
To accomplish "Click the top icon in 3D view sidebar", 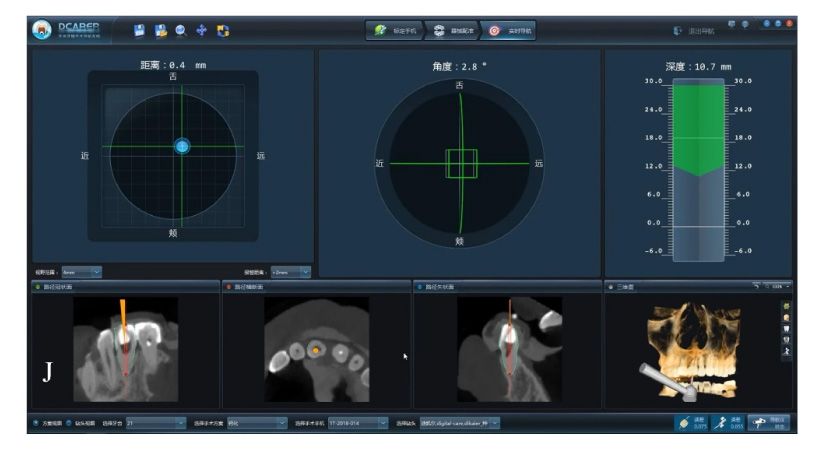I will [786, 305].
